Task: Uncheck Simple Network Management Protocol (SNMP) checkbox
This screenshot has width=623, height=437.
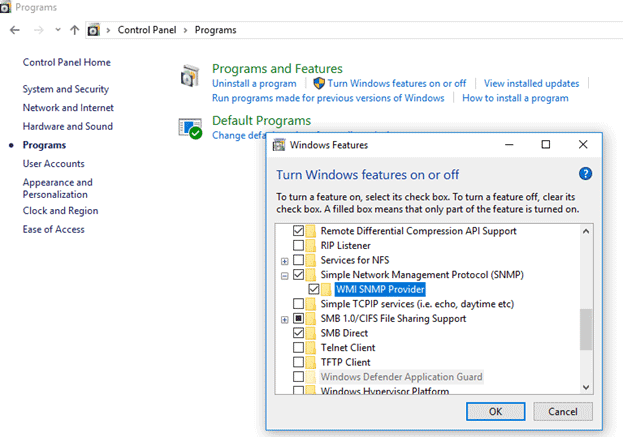Action: pyautogui.click(x=298, y=275)
